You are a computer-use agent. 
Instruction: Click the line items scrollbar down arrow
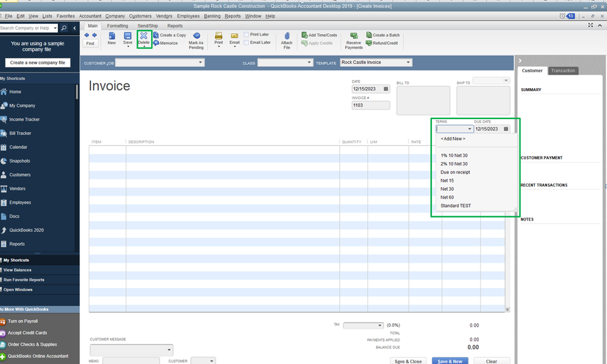(x=507, y=310)
